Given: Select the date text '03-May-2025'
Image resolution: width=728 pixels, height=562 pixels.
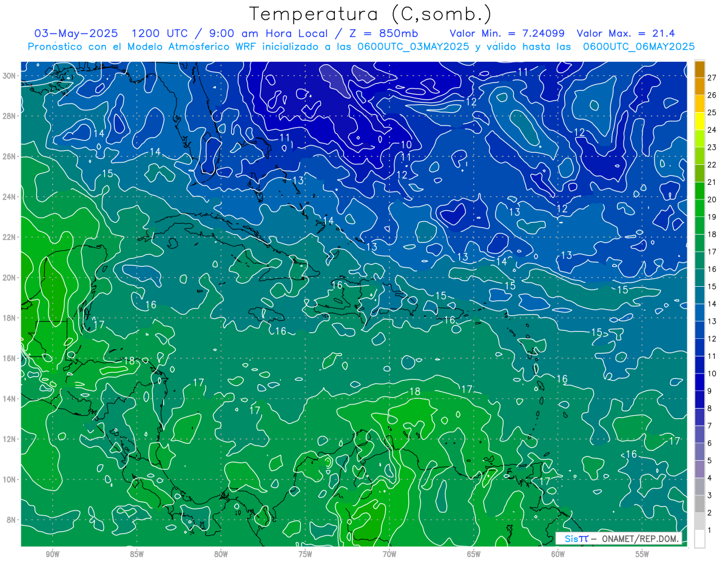Looking at the screenshot, I should (76, 33).
